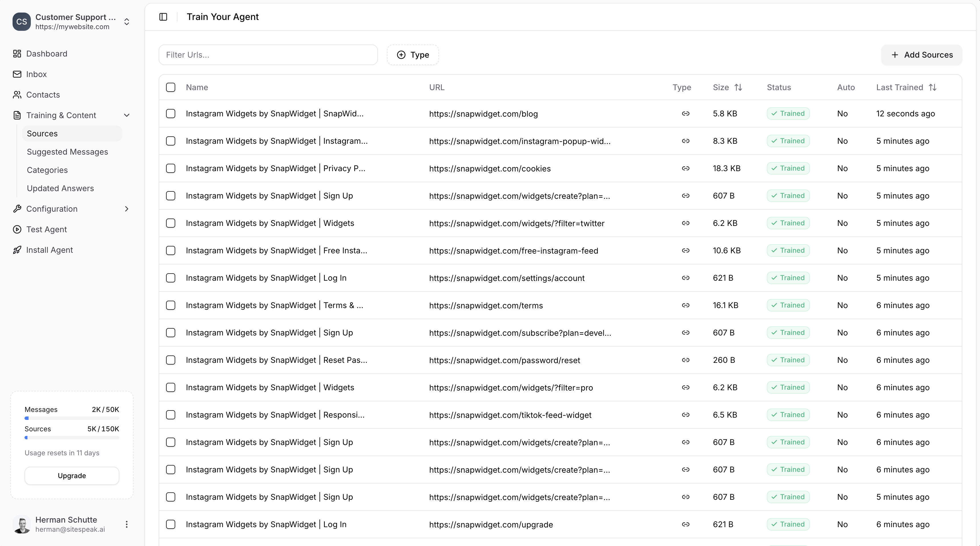Click the Sources usage progress bar
The image size is (980, 546).
click(72, 437)
